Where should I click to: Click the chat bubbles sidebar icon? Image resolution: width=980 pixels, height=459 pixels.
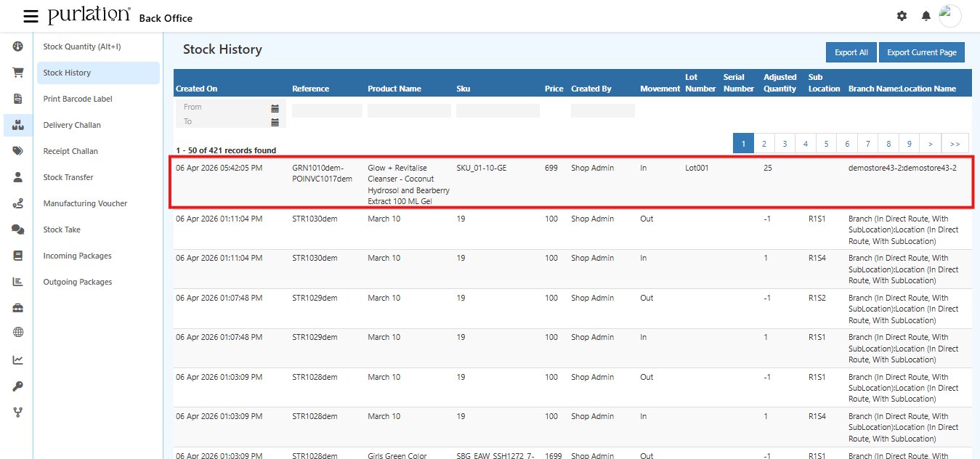pyautogui.click(x=18, y=229)
